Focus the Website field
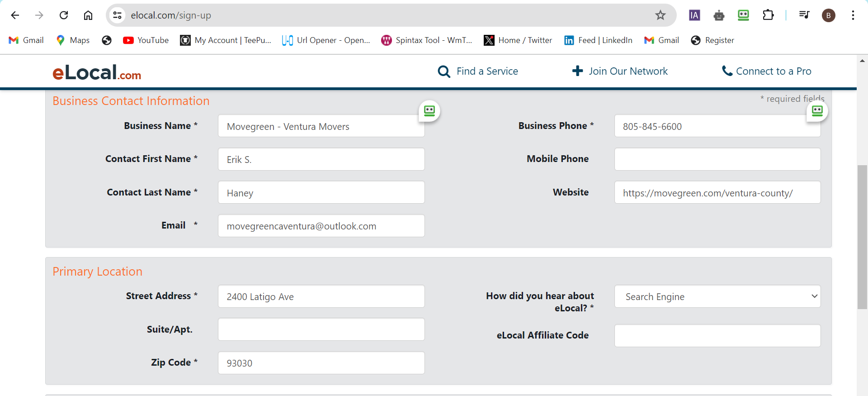This screenshot has height=396, width=868. point(717,192)
